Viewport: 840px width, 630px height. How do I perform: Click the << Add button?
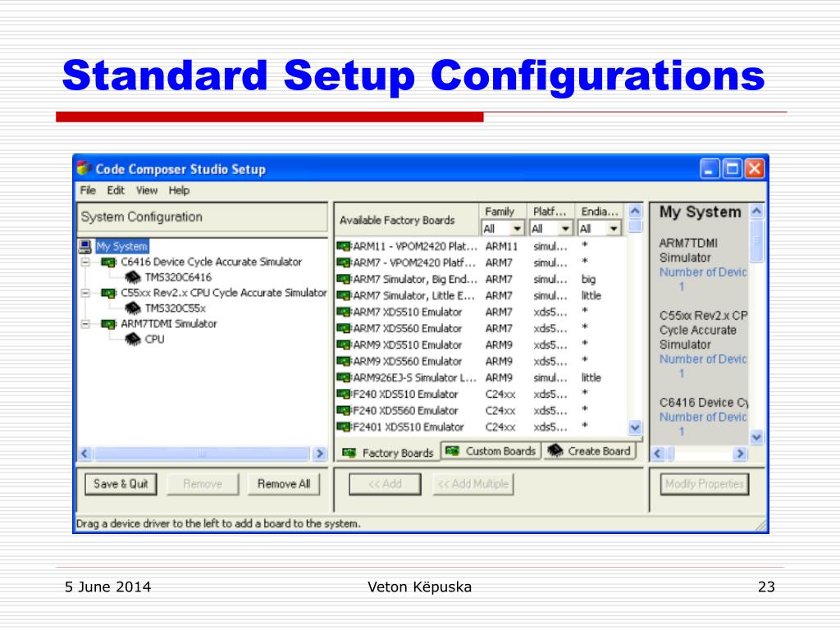point(385,484)
